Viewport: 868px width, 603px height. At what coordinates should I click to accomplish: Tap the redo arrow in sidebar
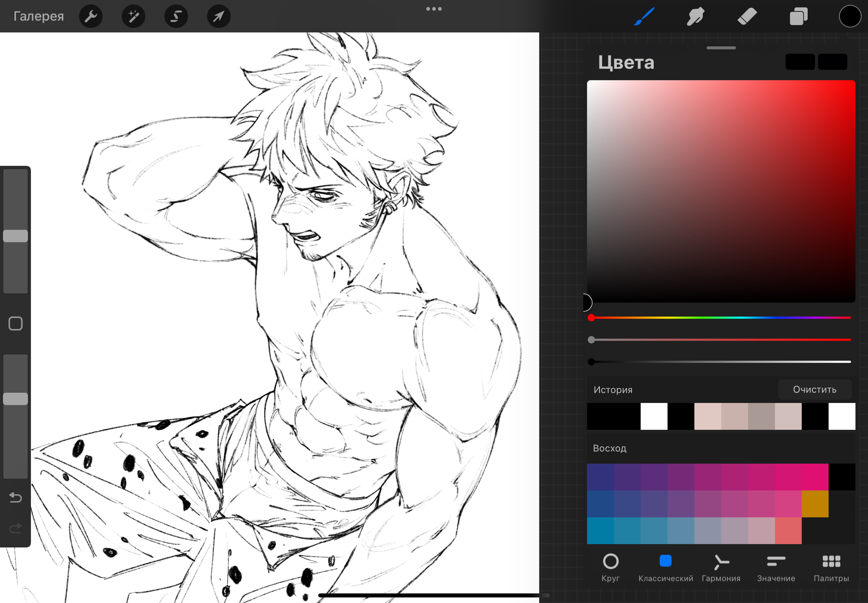pos(16,528)
